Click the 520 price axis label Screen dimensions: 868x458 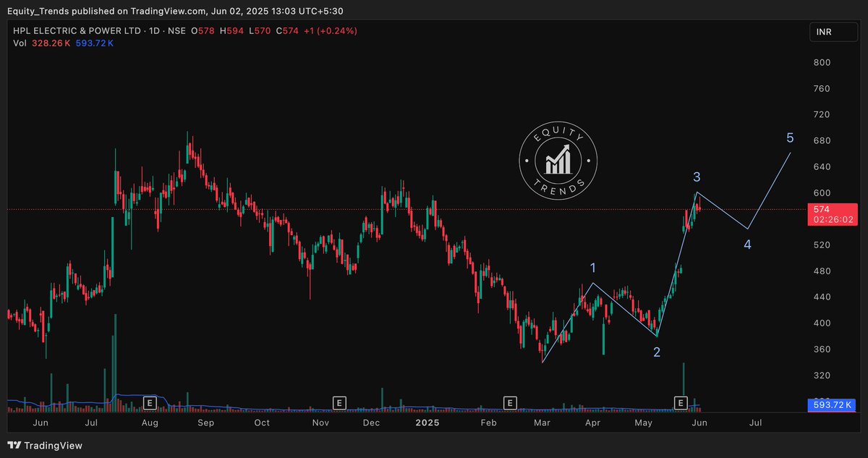tap(823, 245)
